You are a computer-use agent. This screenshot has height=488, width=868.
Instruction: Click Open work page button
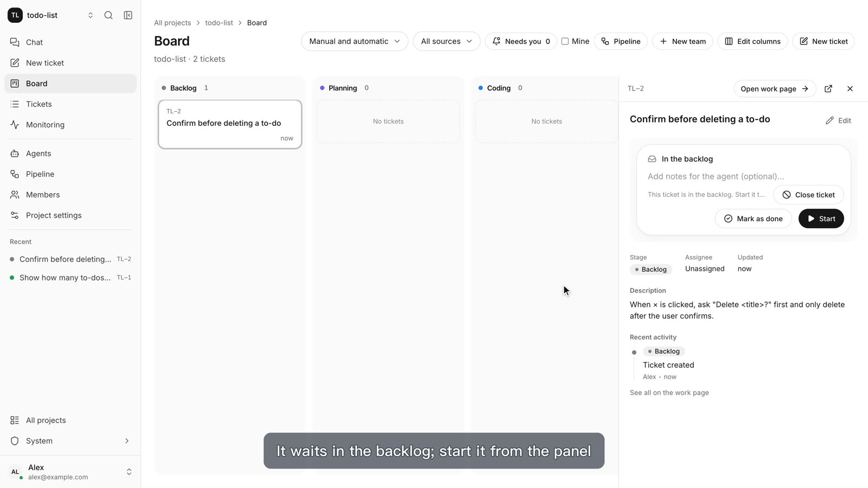pos(775,89)
